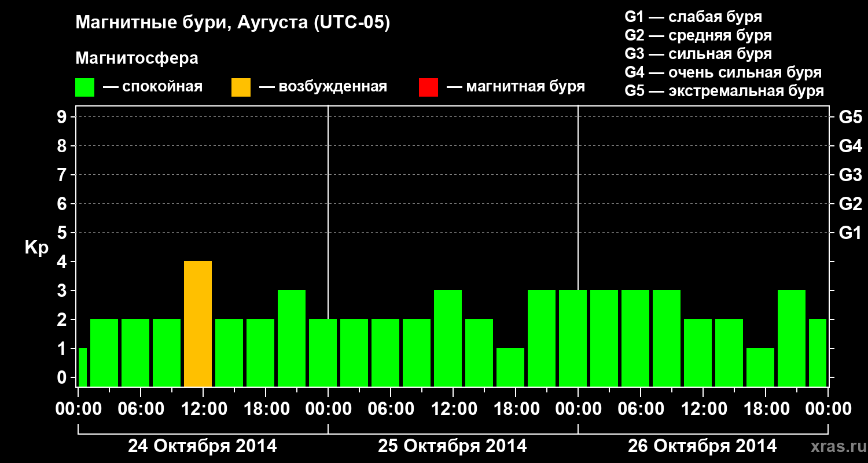Click '06:00' tick above 25 Октября 2014
Viewport: 868px width, 463px height.
(x=391, y=409)
